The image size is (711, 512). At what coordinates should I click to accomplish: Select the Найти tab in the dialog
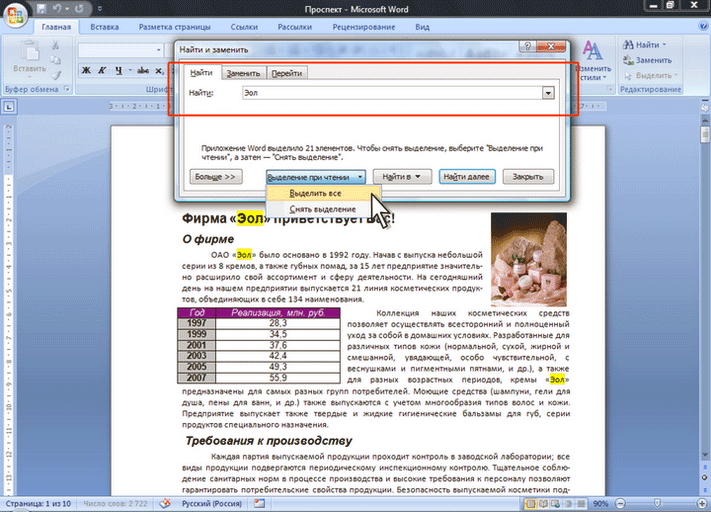pos(201,73)
